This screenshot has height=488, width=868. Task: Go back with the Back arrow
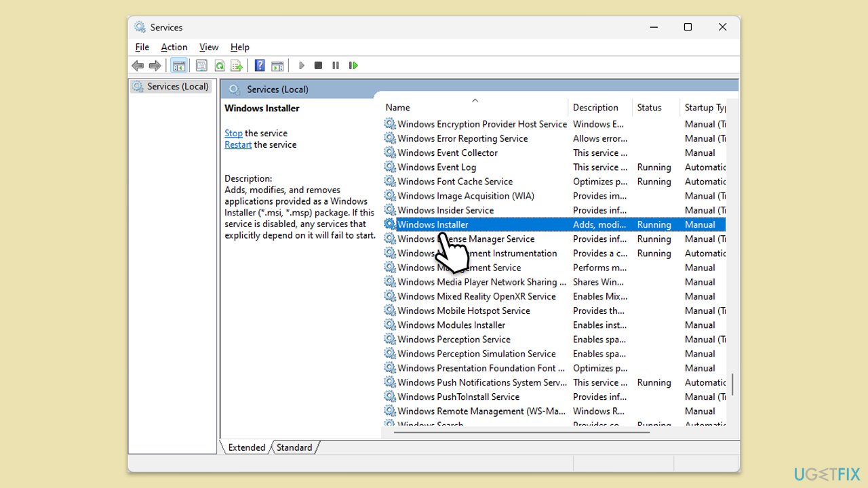(138, 66)
